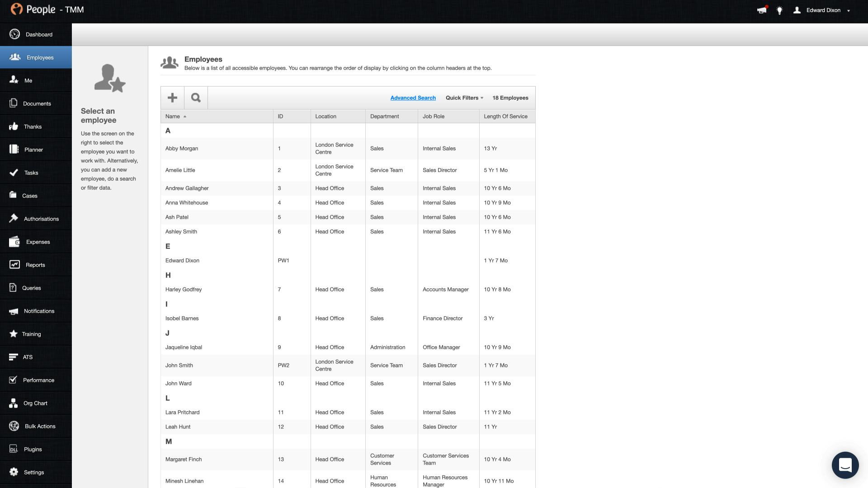Open the Edward Dixon user menu

823,10
